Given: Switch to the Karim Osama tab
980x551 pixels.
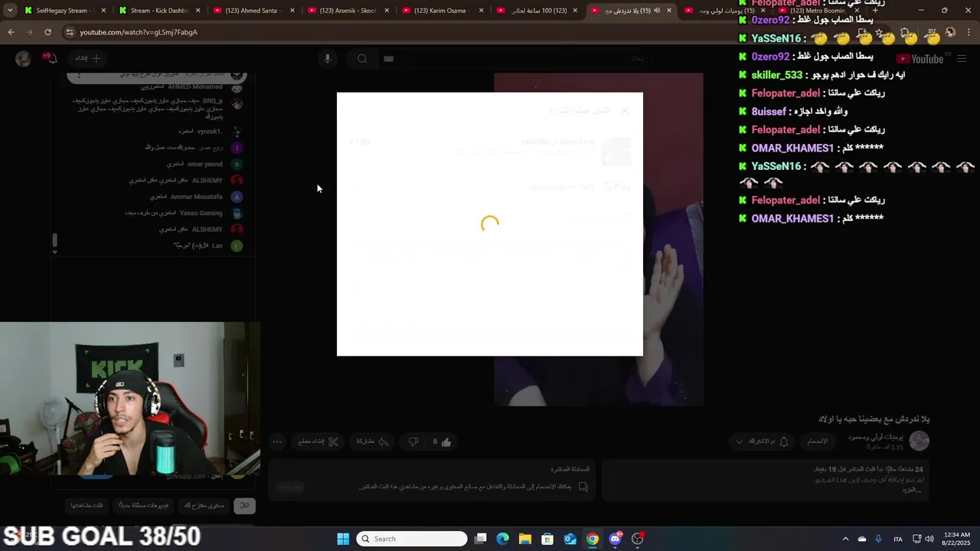Looking at the screenshot, I should (x=441, y=11).
